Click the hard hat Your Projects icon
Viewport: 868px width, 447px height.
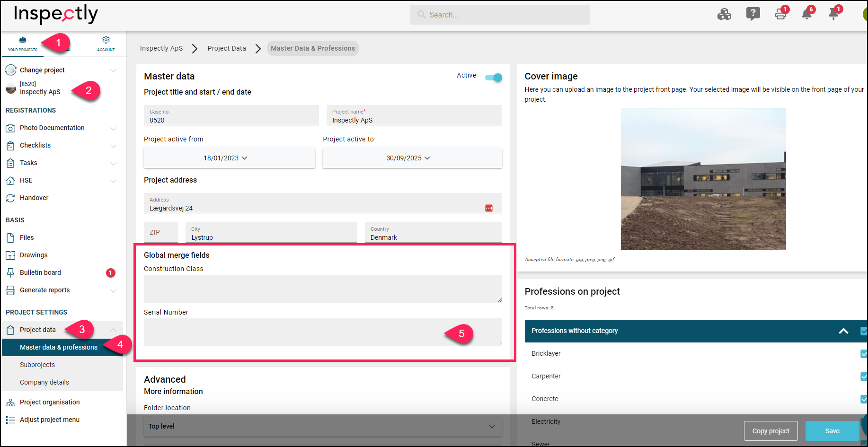[23, 40]
